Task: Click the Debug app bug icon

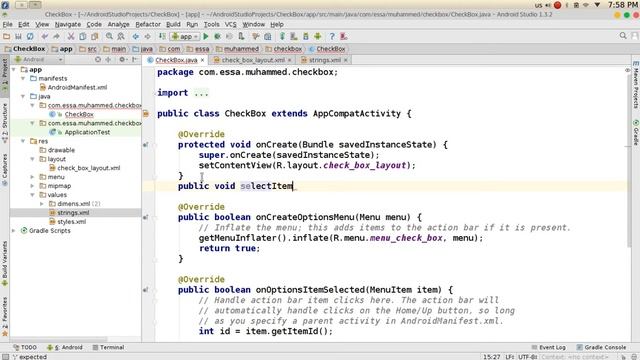Action: pos(218,36)
